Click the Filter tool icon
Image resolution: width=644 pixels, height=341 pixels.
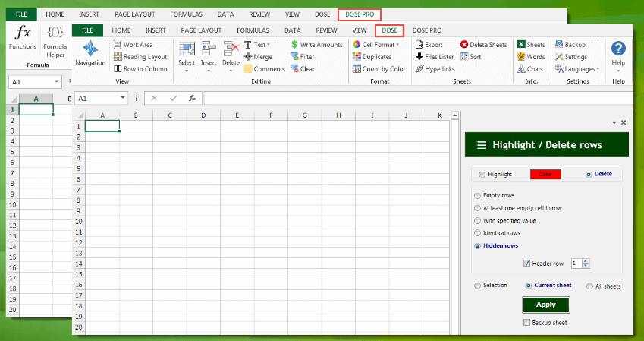tap(294, 57)
